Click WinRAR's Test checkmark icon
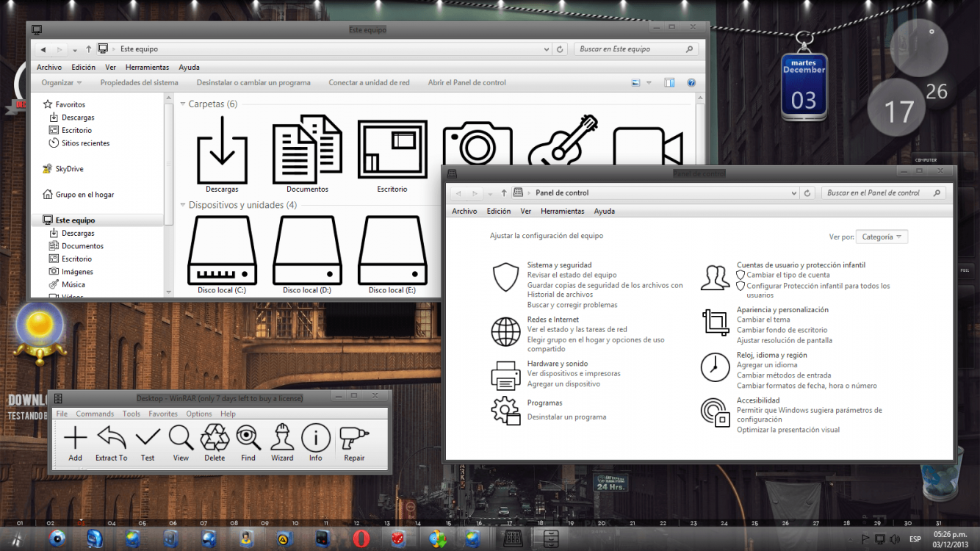This screenshot has width=980, height=551. click(148, 439)
